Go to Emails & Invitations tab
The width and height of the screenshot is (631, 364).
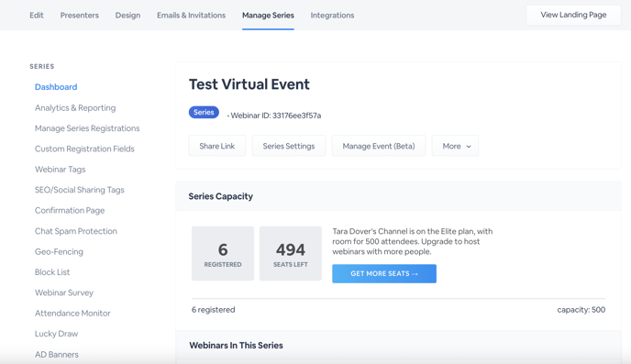click(191, 16)
